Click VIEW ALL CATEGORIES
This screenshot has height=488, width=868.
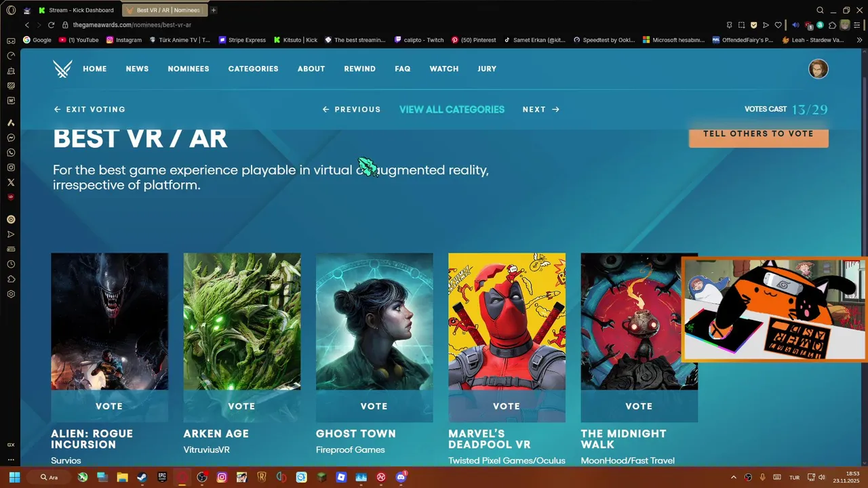(x=452, y=109)
